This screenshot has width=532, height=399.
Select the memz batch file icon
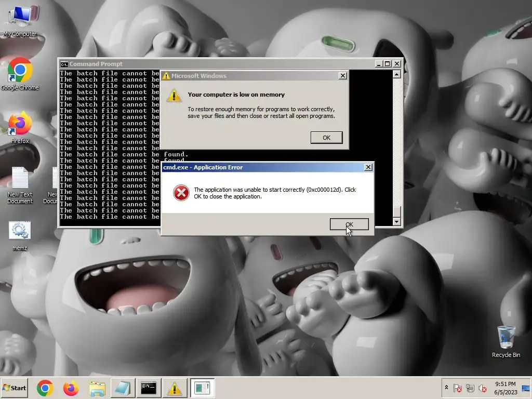coord(20,236)
